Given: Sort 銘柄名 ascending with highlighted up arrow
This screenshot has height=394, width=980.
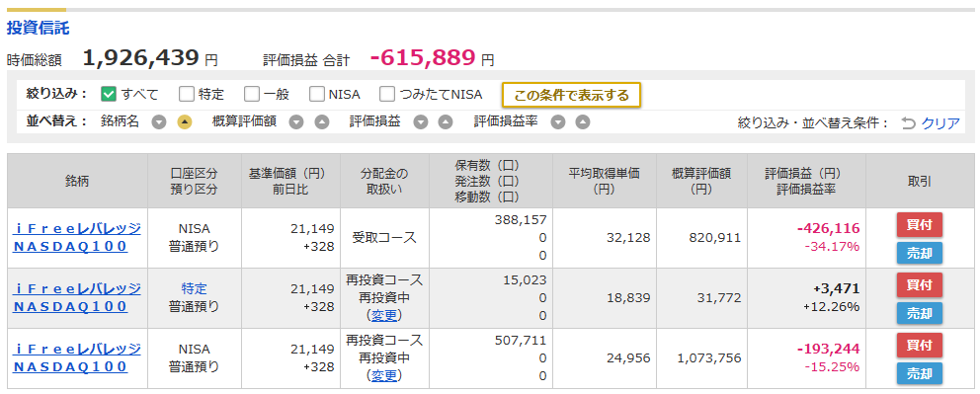Looking at the screenshot, I should [x=185, y=122].
